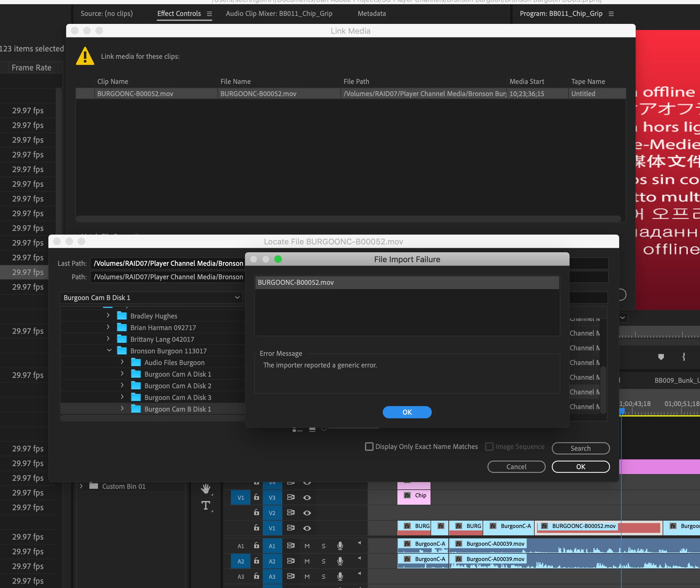The width and height of the screenshot is (700, 588).
Task: Toggle sync lock on track V1
Action: [291, 528]
